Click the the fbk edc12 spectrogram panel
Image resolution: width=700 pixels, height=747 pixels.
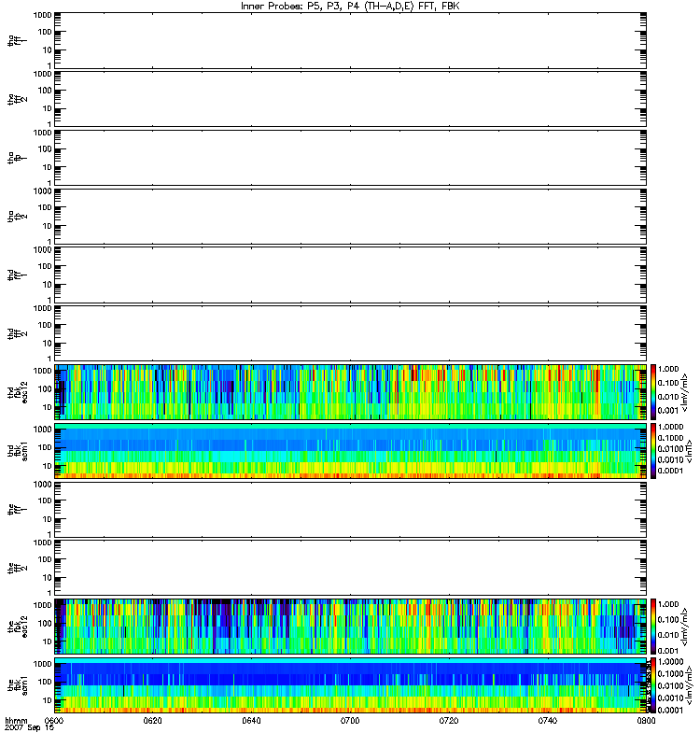(351, 627)
